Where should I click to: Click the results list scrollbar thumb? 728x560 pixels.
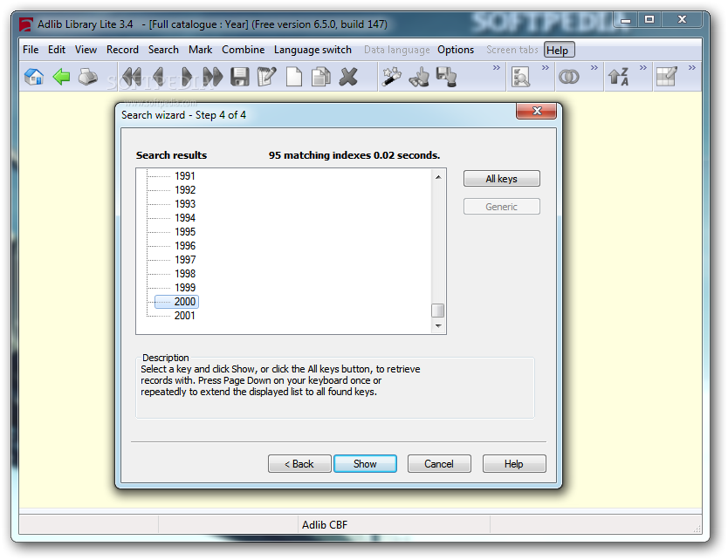click(x=438, y=310)
